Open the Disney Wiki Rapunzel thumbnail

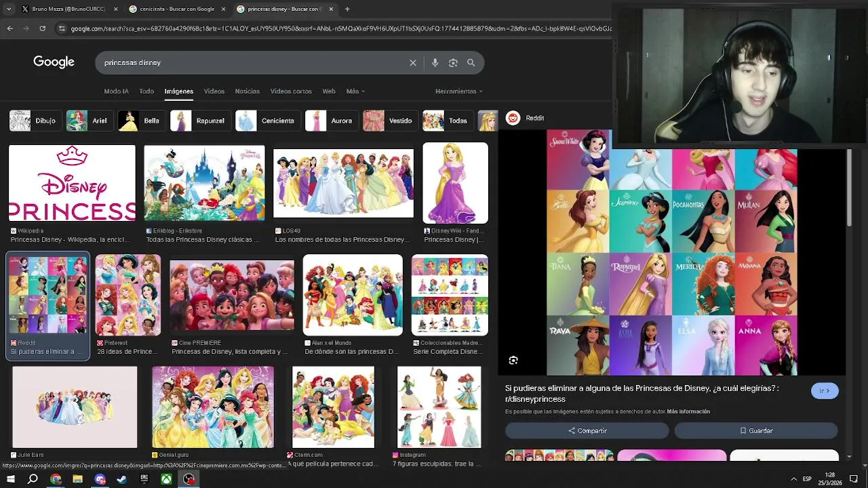(455, 183)
